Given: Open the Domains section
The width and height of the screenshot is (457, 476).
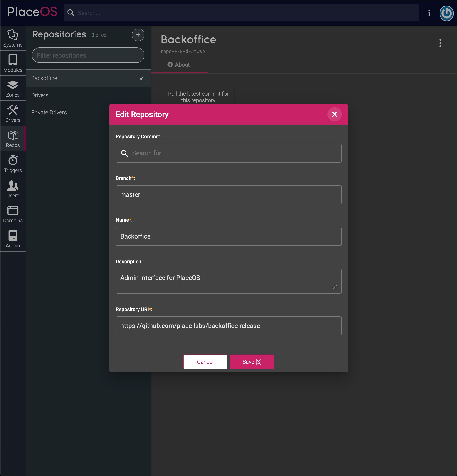Looking at the screenshot, I should pos(13,214).
